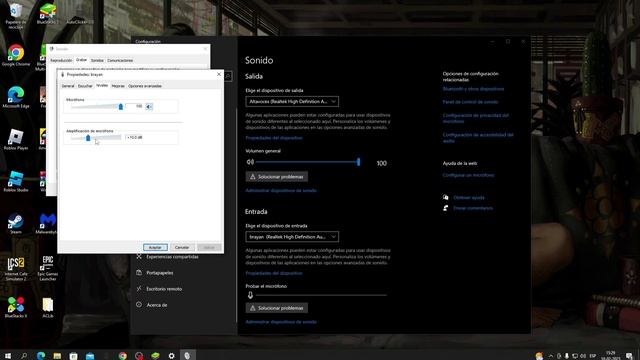Open Administrar dispositivos de sonido under Entrada
The height and width of the screenshot is (360, 640).
point(281,322)
